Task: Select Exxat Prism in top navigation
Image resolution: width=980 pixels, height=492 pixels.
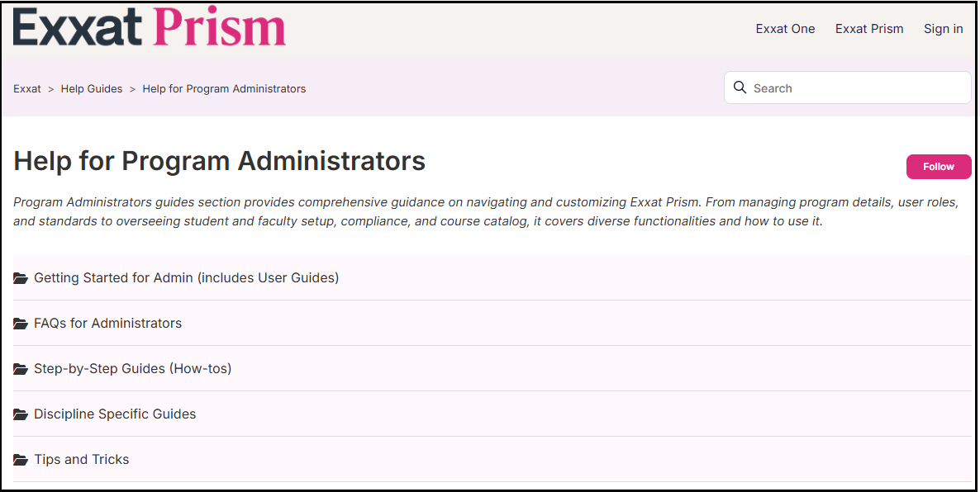Action: [869, 29]
